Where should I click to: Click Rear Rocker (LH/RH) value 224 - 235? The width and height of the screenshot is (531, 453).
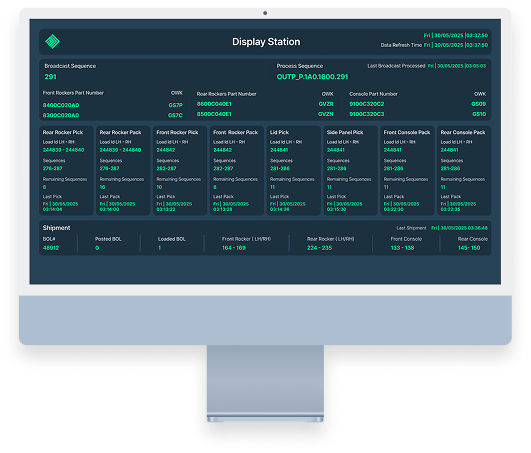[x=319, y=248]
